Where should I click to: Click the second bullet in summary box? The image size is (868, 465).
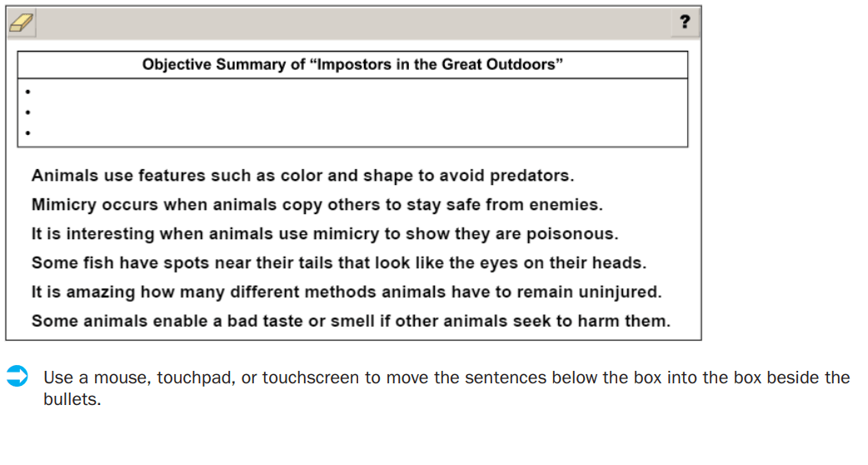pos(27,112)
